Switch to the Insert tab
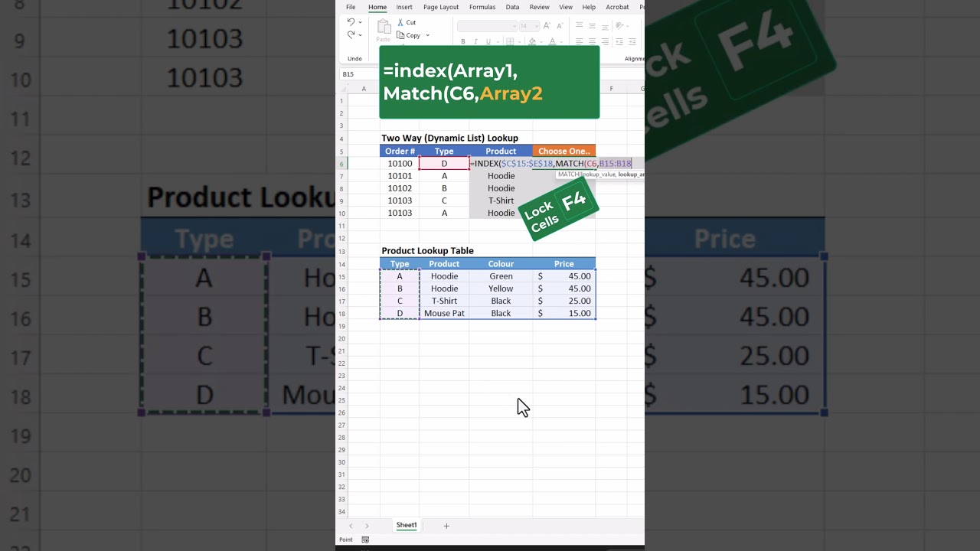Screen dimensions: 980x551 [x=404, y=7]
